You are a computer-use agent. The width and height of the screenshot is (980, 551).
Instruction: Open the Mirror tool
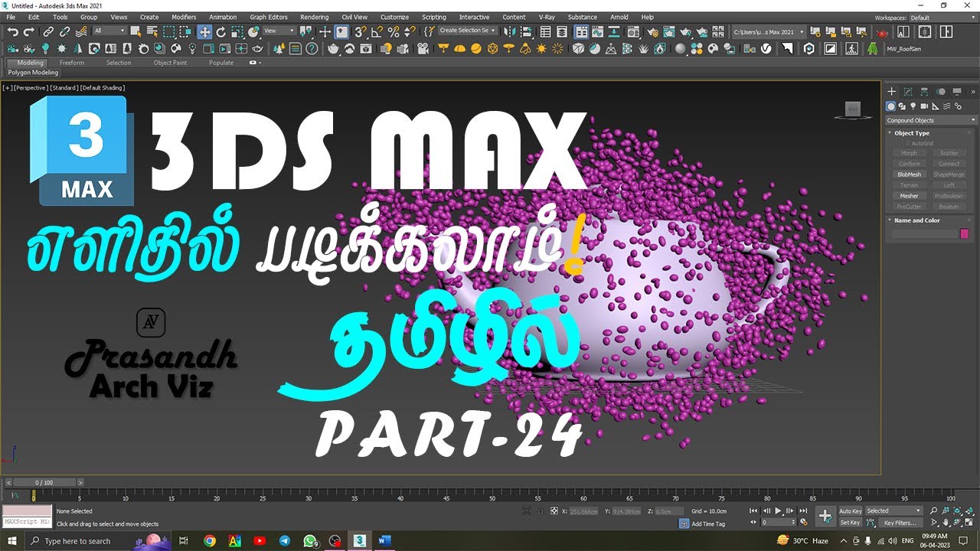509,31
